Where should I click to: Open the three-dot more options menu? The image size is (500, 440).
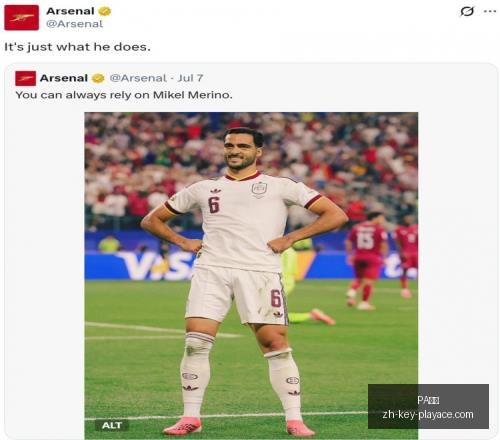(490, 11)
